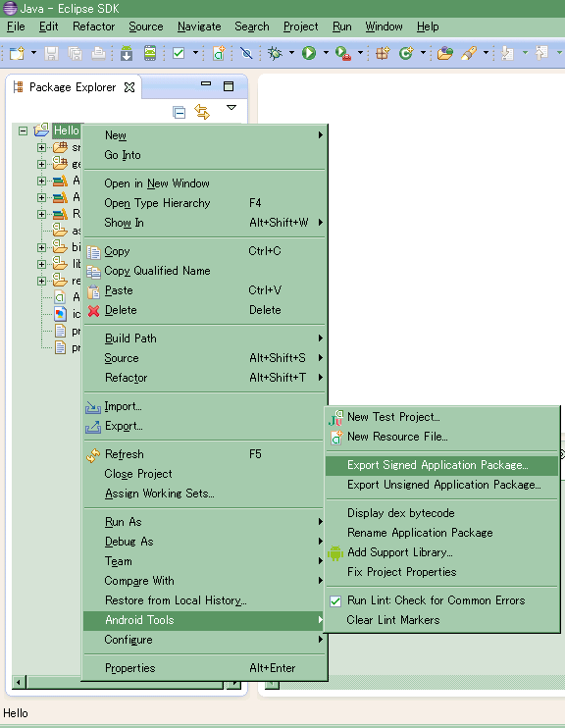This screenshot has height=728, width=565.
Task: Click the Lint check toolbar icon
Action: coord(179,53)
